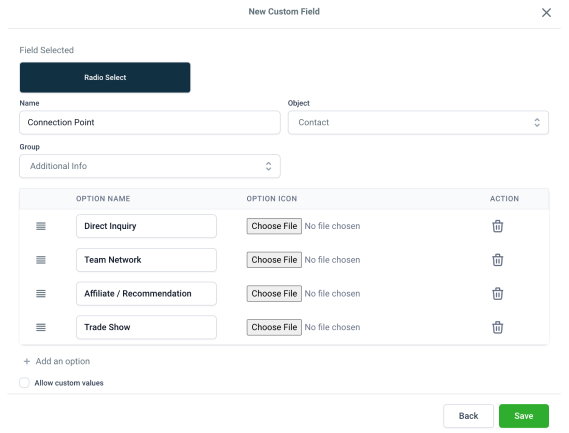Click No file chosen text in Direct Inquiry row
569x433 pixels.
tap(332, 226)
